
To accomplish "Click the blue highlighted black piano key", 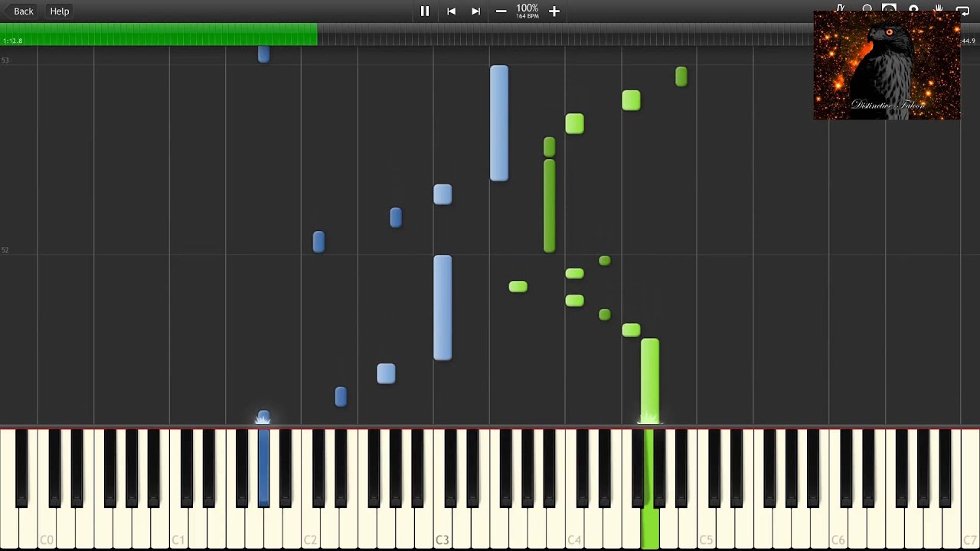I will tap(263, 468).
